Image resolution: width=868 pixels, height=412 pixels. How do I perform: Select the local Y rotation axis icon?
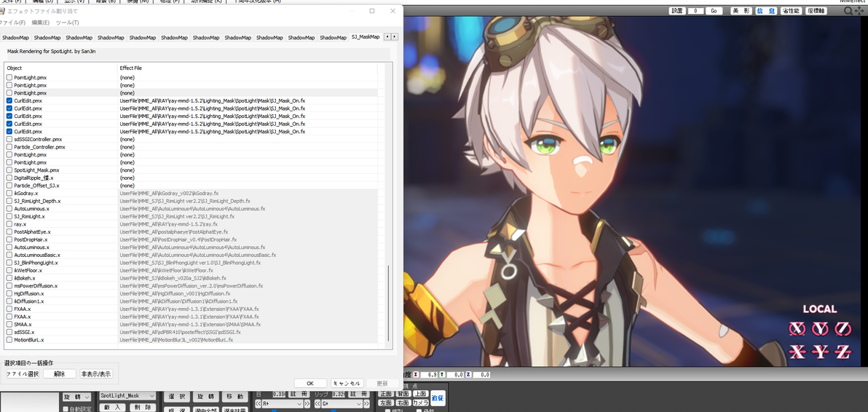819,328
